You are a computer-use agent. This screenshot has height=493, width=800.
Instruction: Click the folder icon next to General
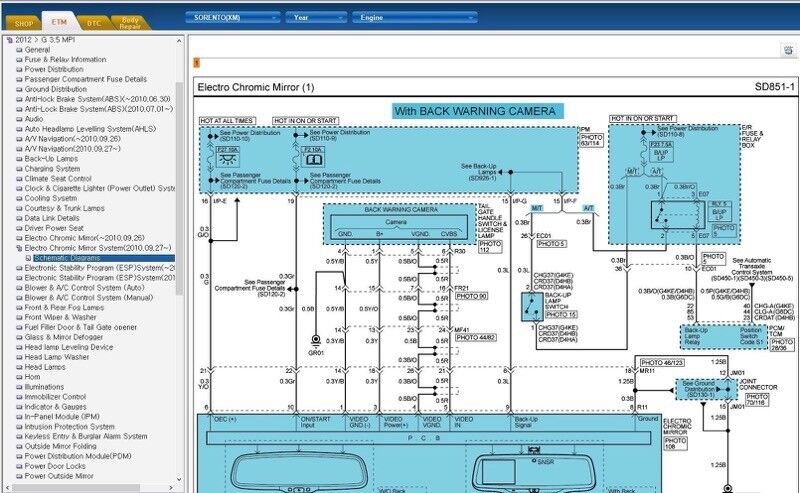(x=19, y=49)
